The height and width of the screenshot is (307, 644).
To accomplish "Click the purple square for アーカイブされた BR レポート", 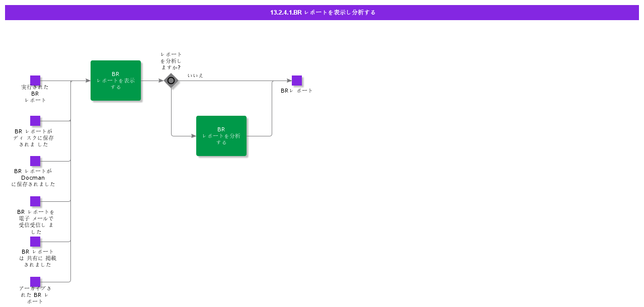I will [x=35, y=282].
